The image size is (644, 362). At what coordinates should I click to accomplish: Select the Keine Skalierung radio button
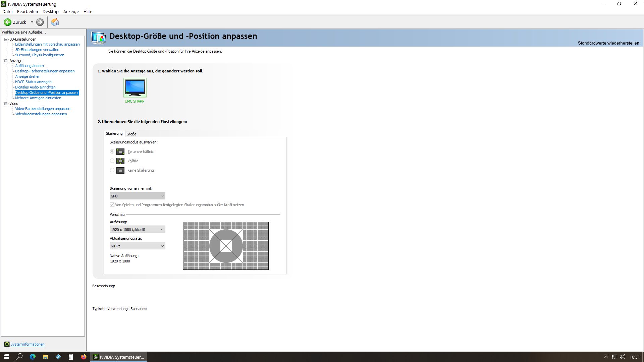click(112, 170)
